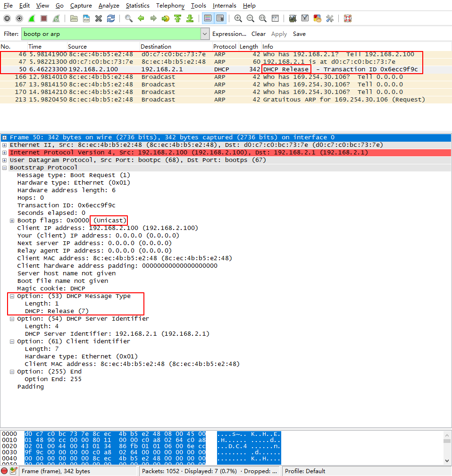Image resolution: width=452 pixels, height=476 pixels.
Task: Go forward in packet history
Action: [153, 18]
